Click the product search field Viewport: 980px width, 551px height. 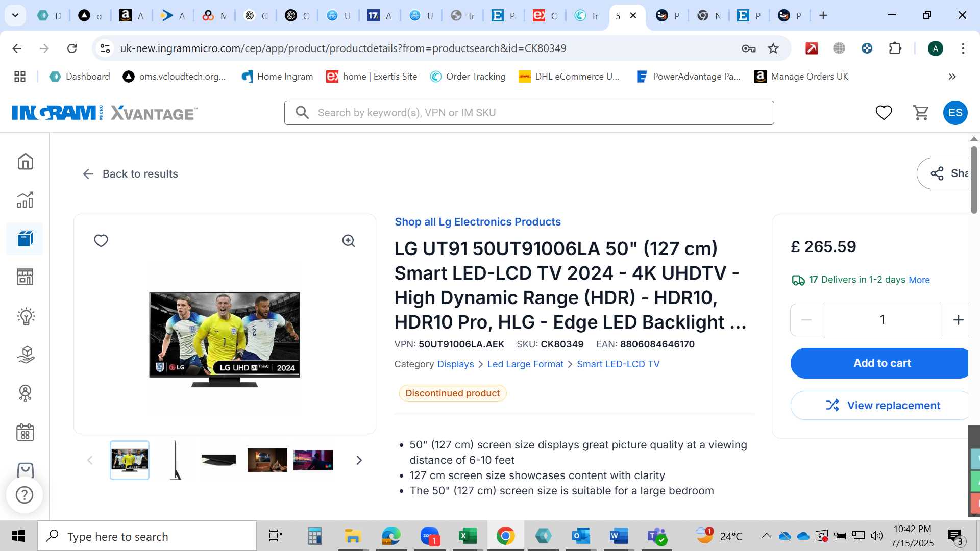tap(529, 113)
